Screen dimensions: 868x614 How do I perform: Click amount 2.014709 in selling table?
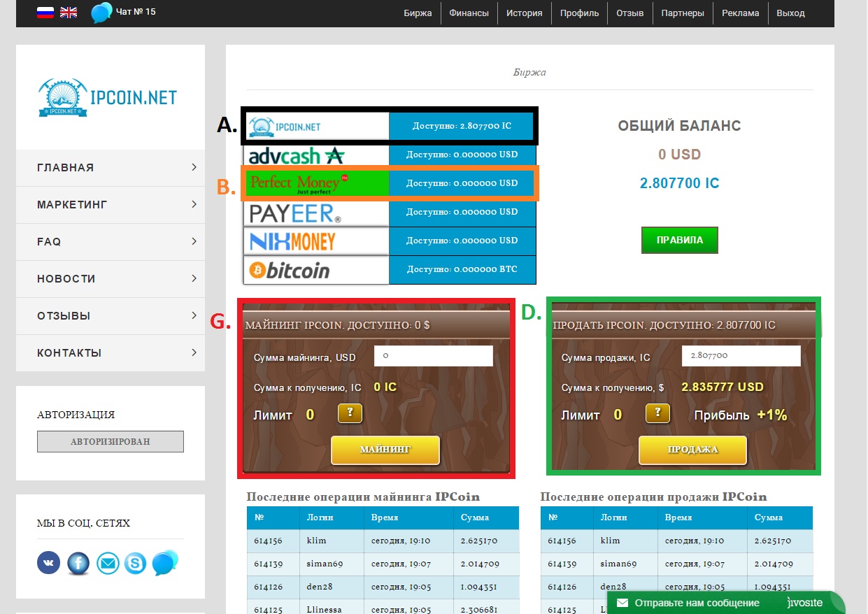point(773,564)
